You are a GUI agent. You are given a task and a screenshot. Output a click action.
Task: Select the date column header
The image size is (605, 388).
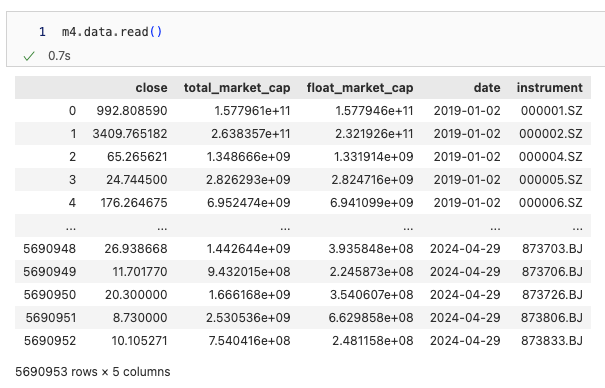pos(487,88)
